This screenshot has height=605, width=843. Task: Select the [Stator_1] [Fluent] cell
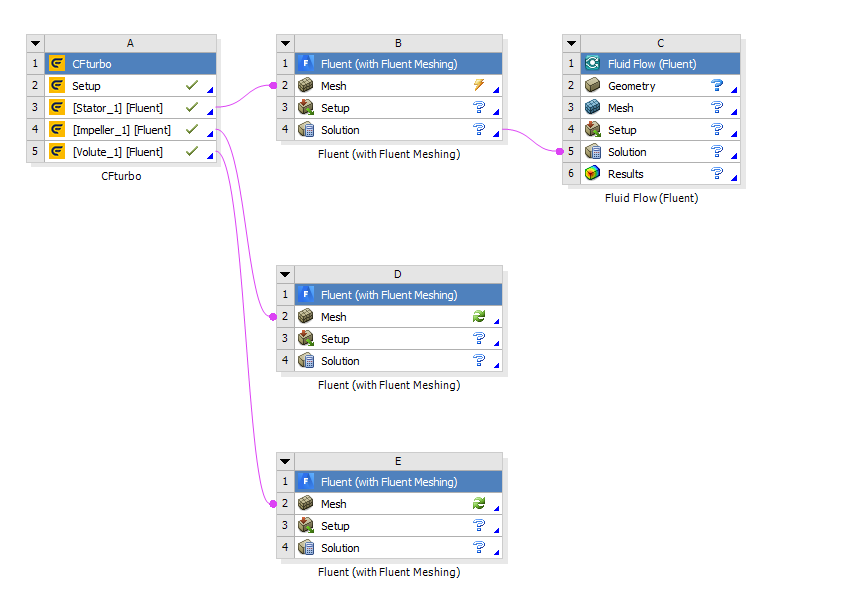[x=117, y=108]
